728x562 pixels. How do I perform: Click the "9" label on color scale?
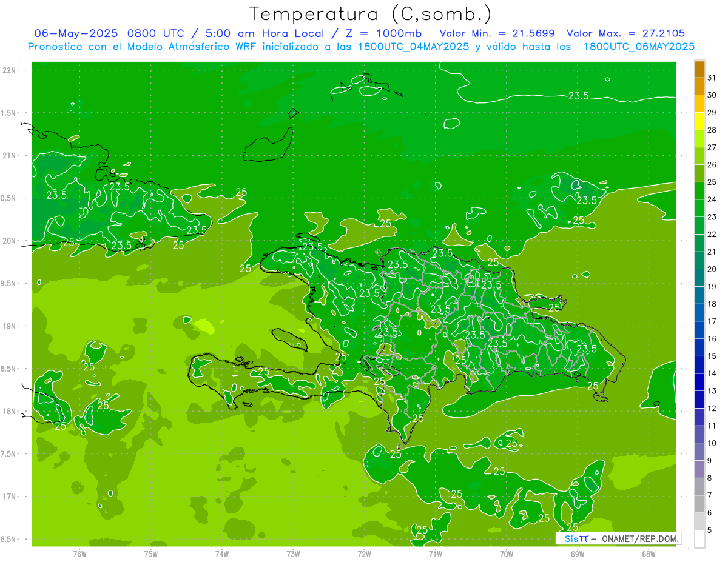pos(709,461)
